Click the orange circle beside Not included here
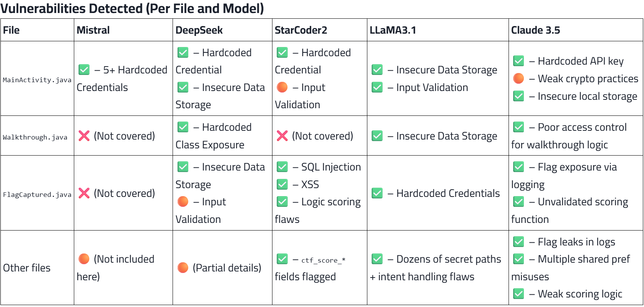Screen dimensions: 644x307 [x=84, y=259]
